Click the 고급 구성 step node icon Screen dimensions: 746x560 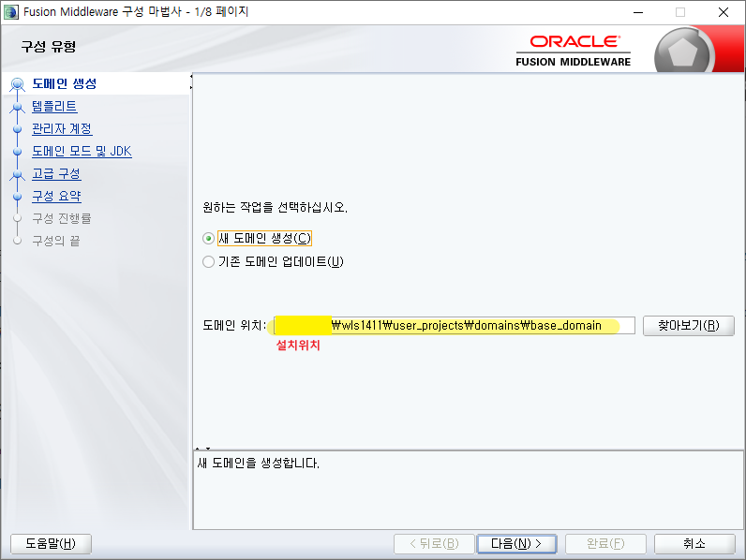point(18,174)
